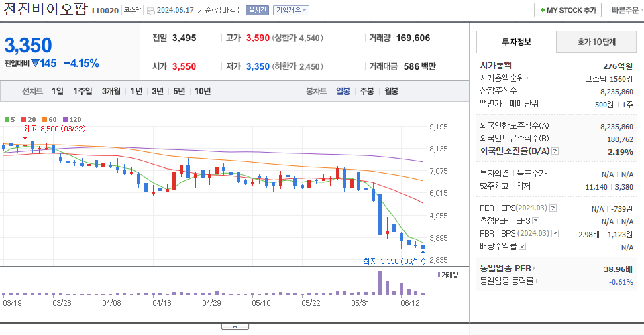The height and width of the screenshot is (335, 644).
Task: Switch to the 투자정보 tab
Action: (517, 42)
